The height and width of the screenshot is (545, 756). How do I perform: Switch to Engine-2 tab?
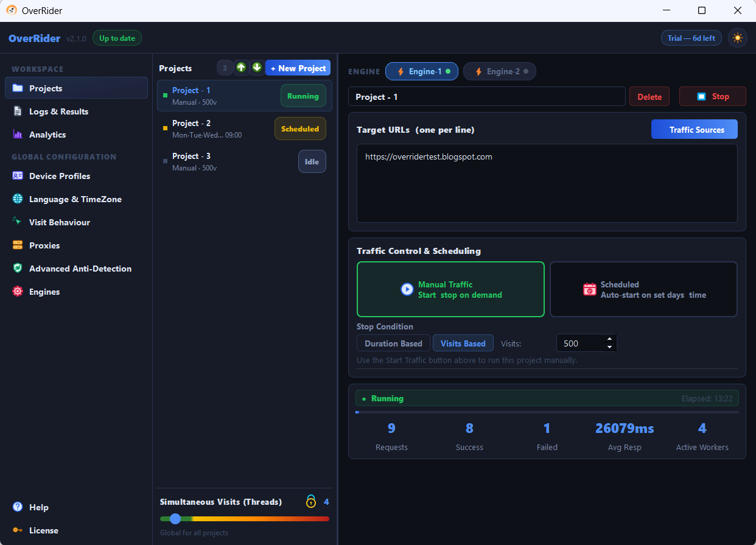click(x=500, y=71)
